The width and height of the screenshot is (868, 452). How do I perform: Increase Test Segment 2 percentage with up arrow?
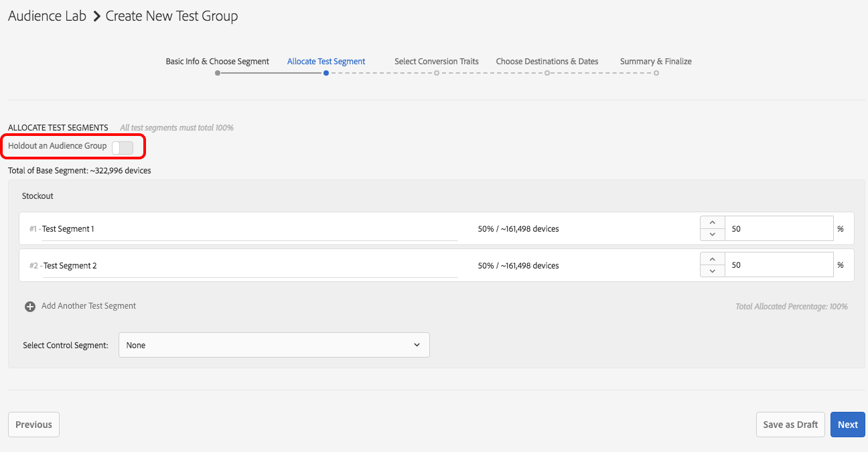[712, 259]
